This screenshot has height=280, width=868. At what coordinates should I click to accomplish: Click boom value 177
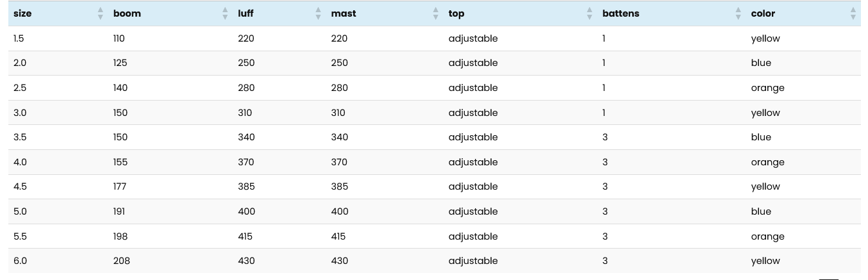click(x=119, y=186)
